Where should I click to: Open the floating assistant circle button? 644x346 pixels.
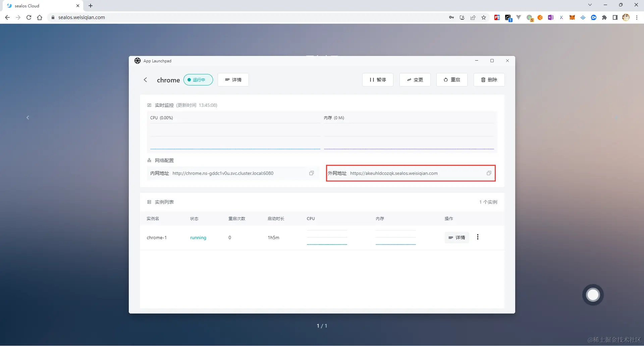point(593,295)
